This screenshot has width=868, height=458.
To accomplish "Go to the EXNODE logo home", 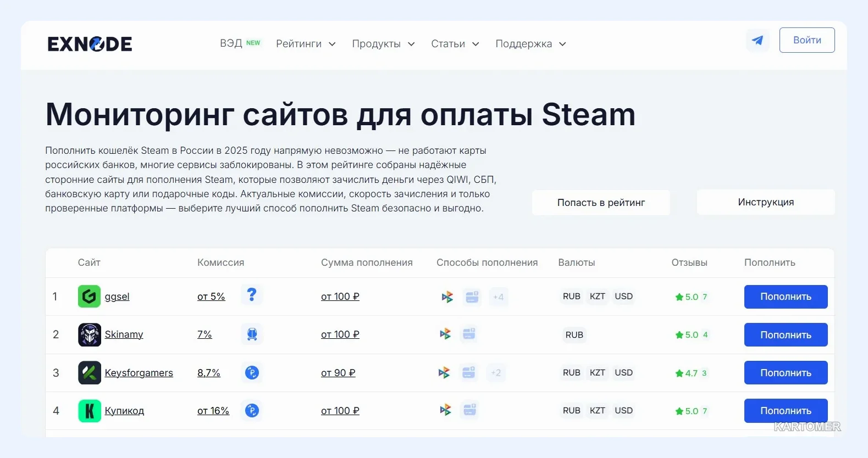I will pyautogui.click(x=90, y=44).
